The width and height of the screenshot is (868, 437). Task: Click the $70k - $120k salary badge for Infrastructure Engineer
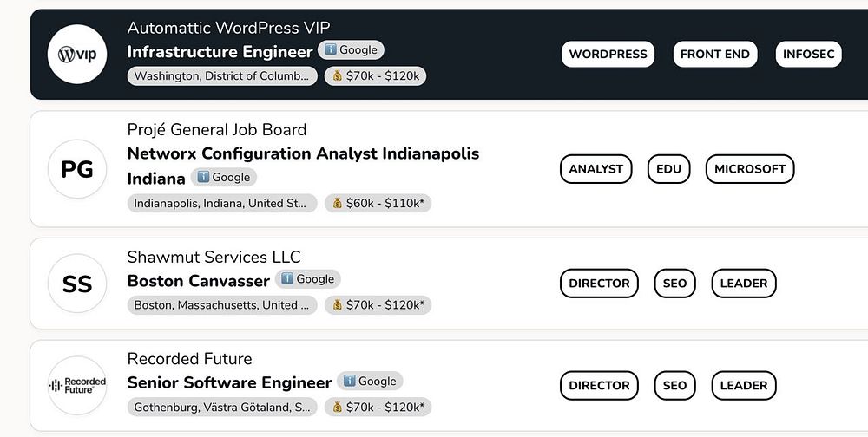tap(375, 76)
